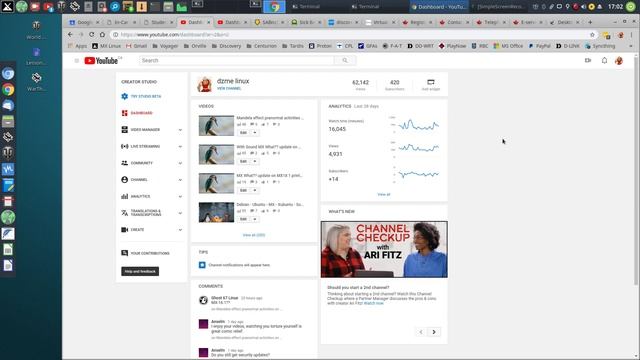Open the Voyager bookmark folder

point(165,46)
